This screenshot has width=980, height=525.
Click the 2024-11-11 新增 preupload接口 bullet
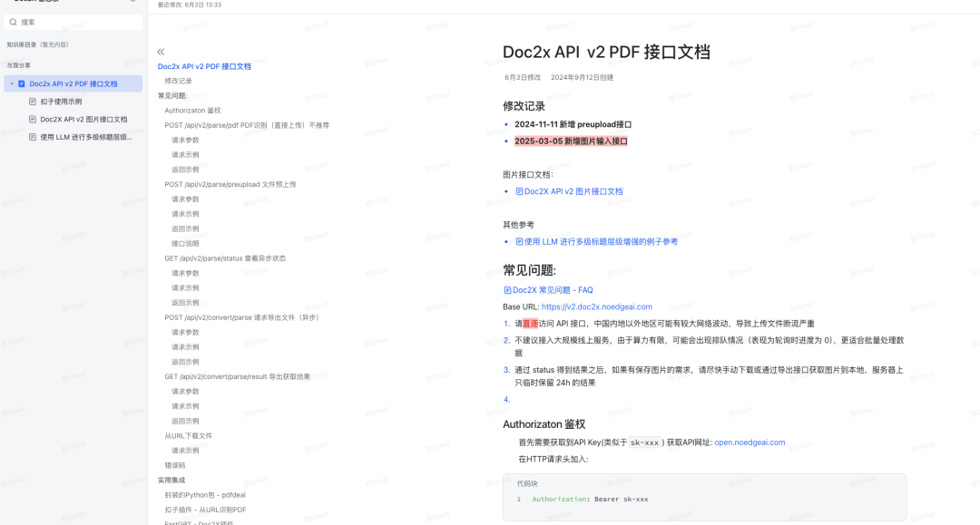[x=573, y=124]
